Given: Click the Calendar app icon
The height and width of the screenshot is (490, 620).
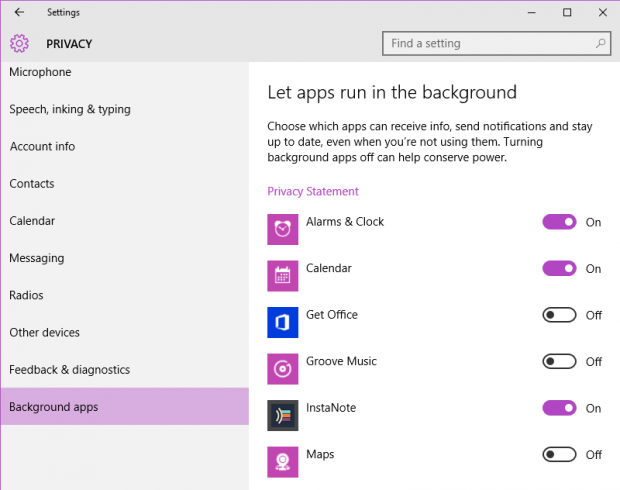Looking at the screenshot, I should 282,276.
